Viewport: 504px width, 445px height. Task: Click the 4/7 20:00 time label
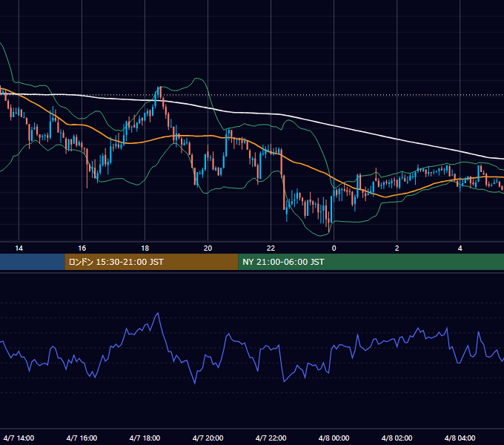pyautogui.click(x=208, y=438)
